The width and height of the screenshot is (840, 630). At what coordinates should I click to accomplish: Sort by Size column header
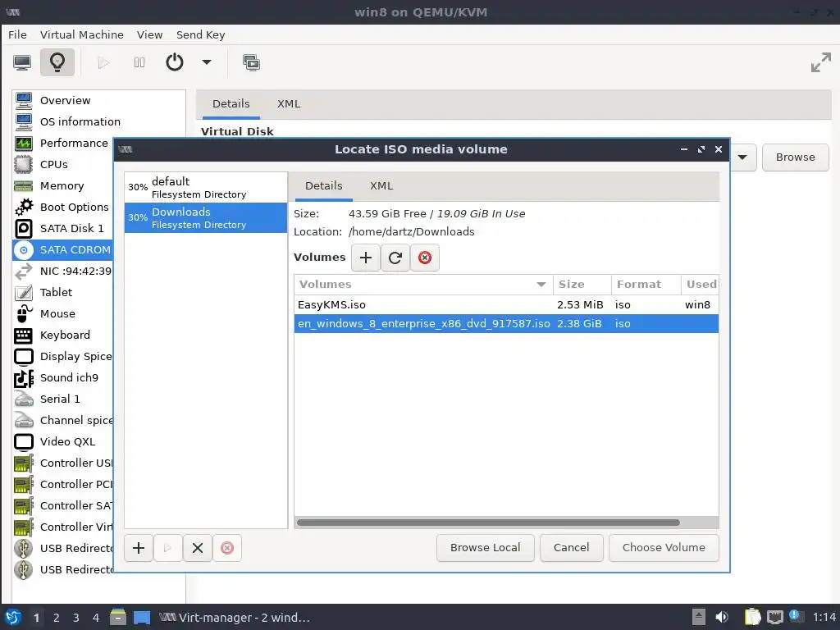point(582,285)
